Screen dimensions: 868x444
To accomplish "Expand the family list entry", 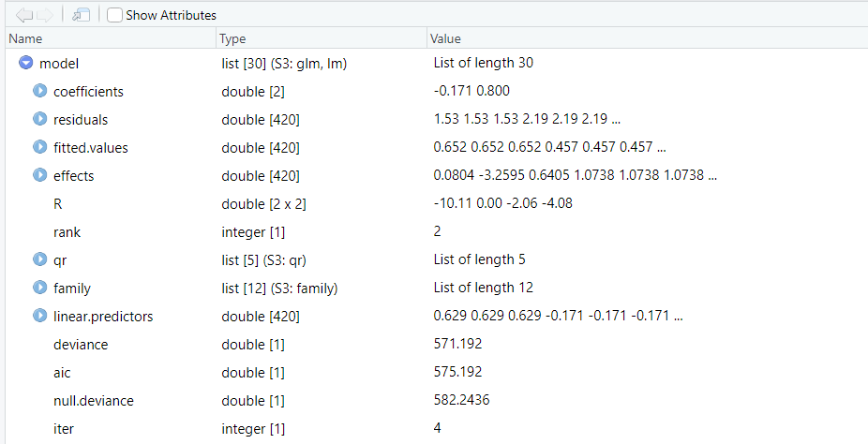I will pos(40,288).
